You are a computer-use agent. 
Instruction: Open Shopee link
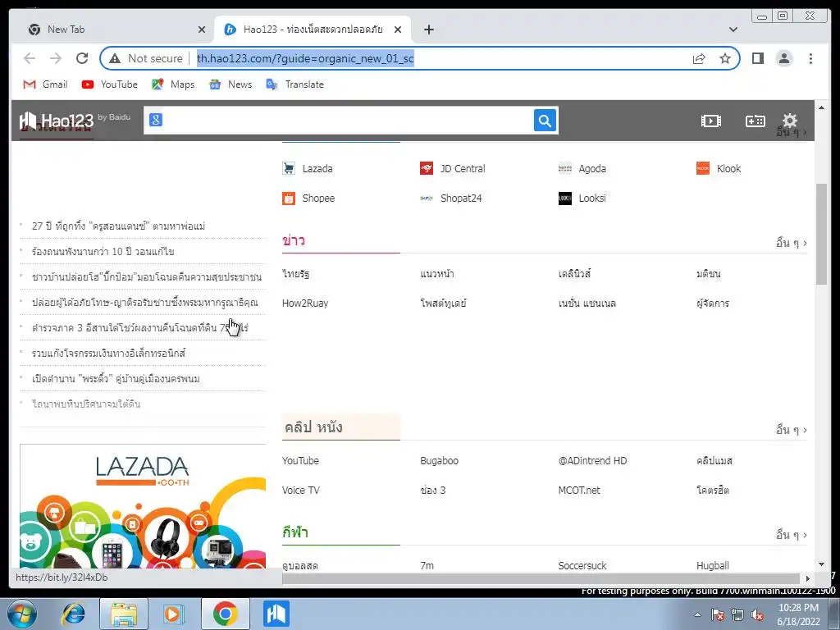tap(308, 199)
